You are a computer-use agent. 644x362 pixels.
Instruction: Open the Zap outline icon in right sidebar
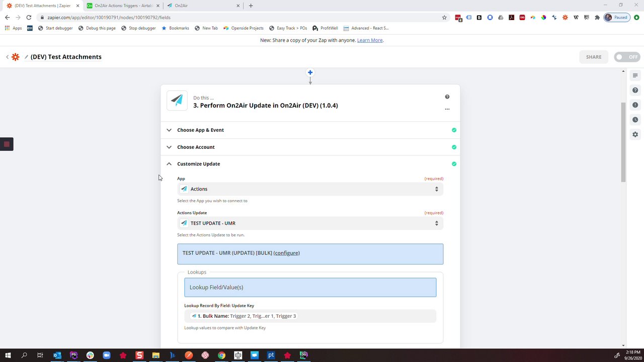[635, 75]
